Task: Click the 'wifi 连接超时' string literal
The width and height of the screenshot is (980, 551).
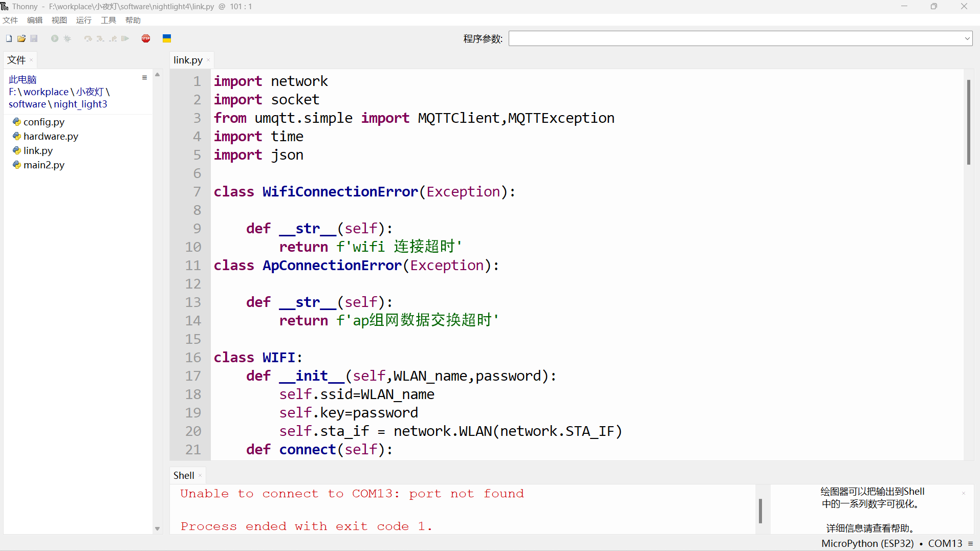Action: pyautogui.click(x=399, y=247)
